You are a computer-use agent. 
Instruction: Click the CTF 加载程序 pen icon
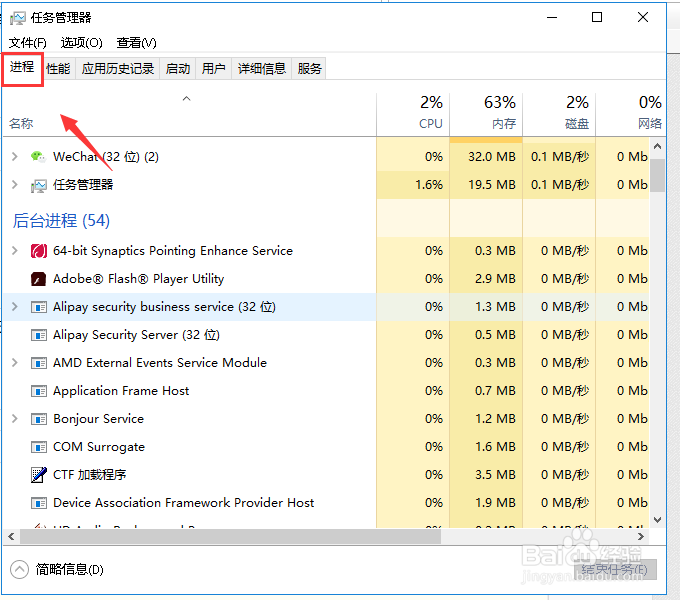(x=39, y=475)
